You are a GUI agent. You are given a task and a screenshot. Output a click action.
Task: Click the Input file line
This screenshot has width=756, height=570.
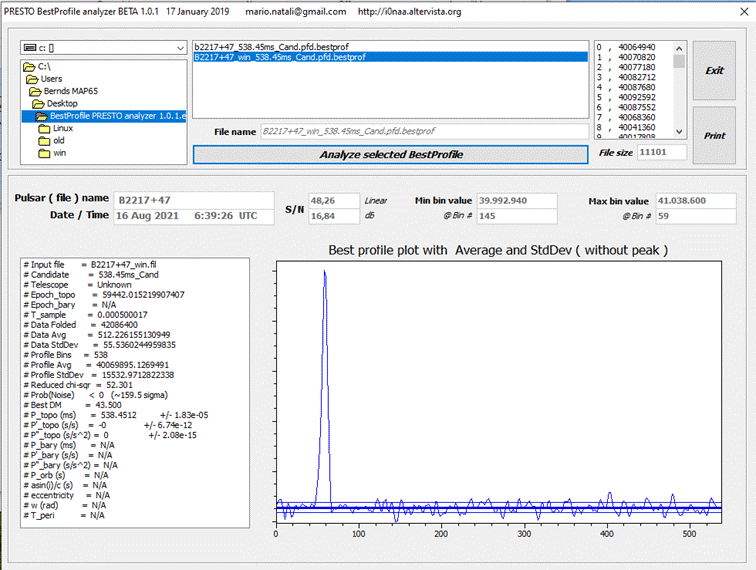coord(90,265)
